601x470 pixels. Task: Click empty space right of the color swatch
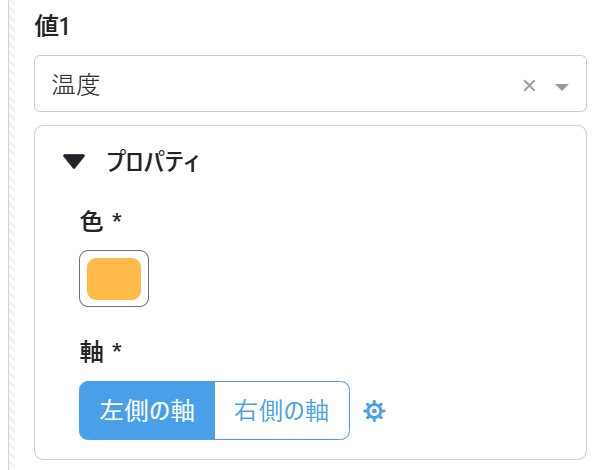(x=350, y=279)
